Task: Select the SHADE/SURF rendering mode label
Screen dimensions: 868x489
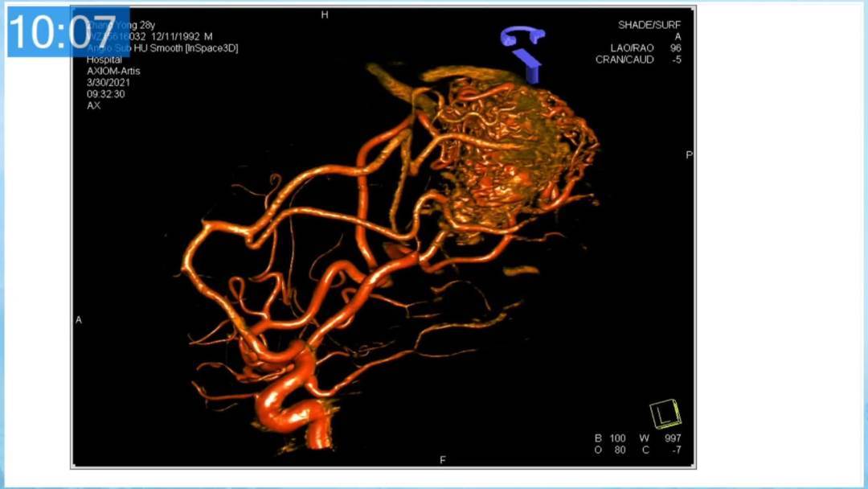Action: (x=649, y=25)
